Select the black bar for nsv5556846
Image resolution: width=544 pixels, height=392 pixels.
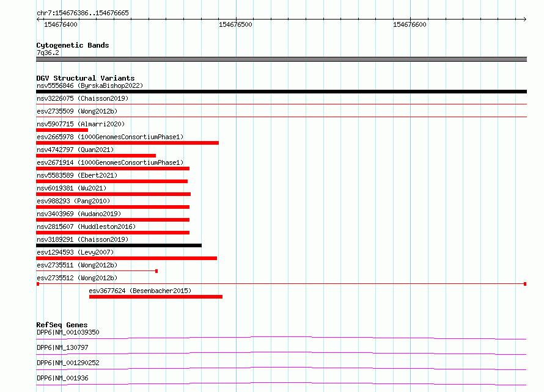click(281, 92)
